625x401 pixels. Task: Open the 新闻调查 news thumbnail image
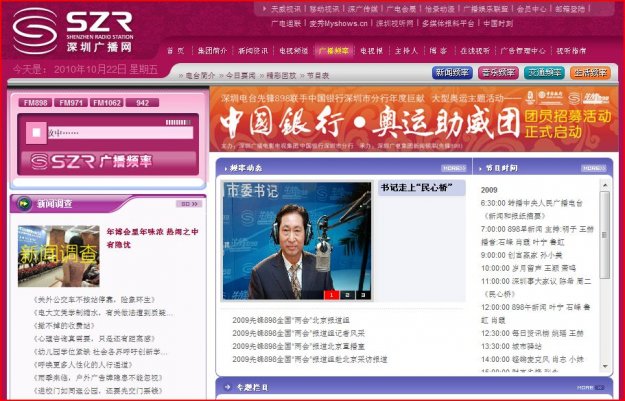coord(59,256)
